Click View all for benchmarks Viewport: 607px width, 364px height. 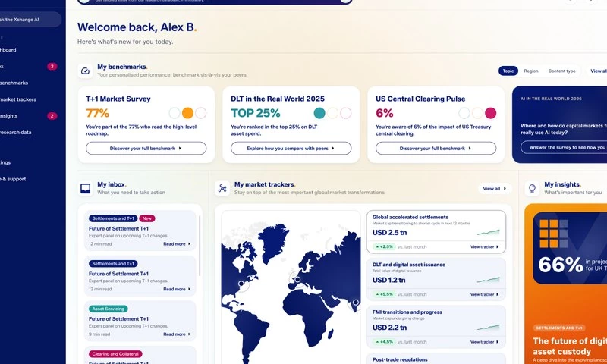pos(598,71)
